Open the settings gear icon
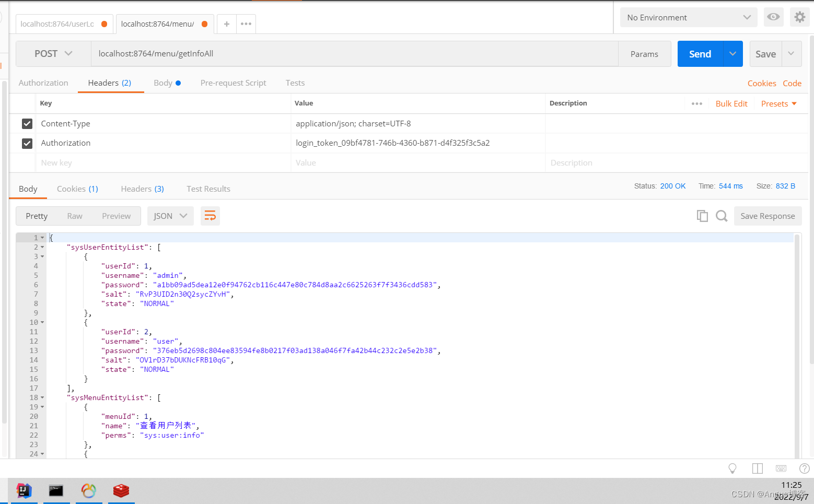The height and width of the screenshot is (504, 814). 799,17
